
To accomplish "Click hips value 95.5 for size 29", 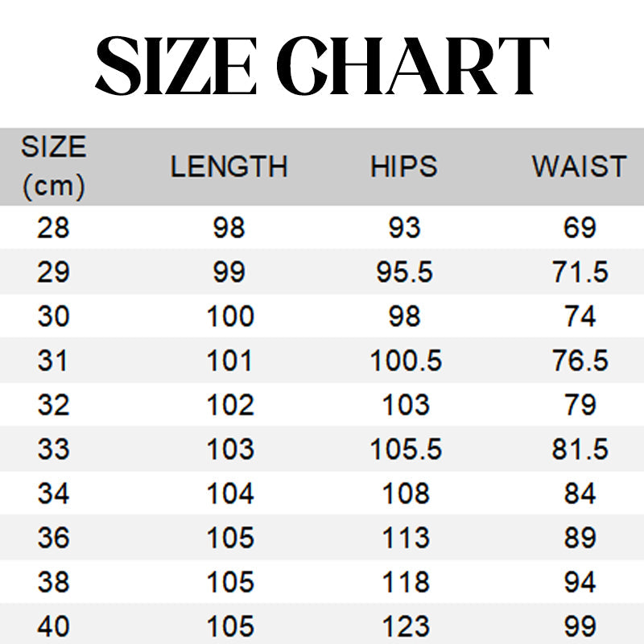I will point(404,273).
